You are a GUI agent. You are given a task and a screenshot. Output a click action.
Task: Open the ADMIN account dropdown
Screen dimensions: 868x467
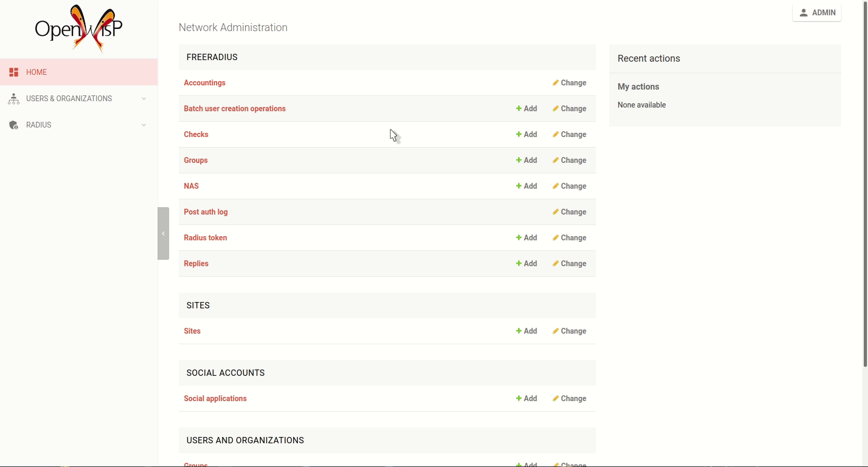[x=817, y=13]
